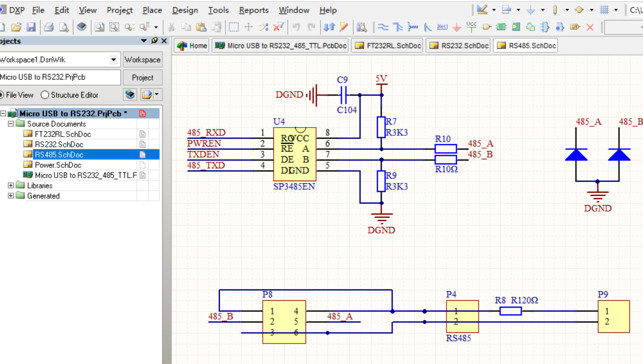Expand the Libraries folder
This screenshot has width=643, height=364.
click(x=10, y=185)
